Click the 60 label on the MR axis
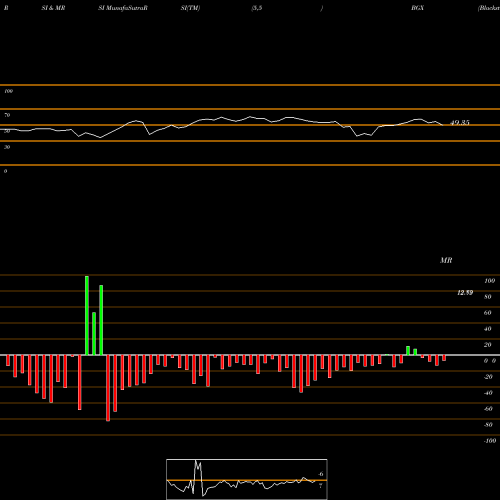This screenshot has height=500, width=500. (488, 313)
